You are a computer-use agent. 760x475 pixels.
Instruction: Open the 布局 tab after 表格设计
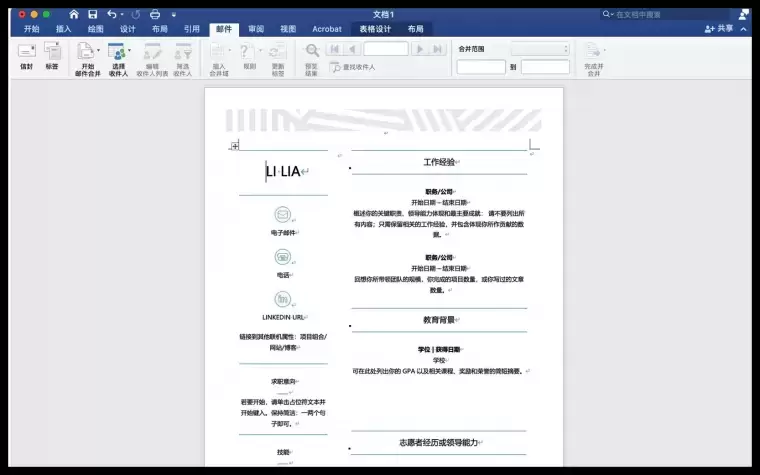415,29
